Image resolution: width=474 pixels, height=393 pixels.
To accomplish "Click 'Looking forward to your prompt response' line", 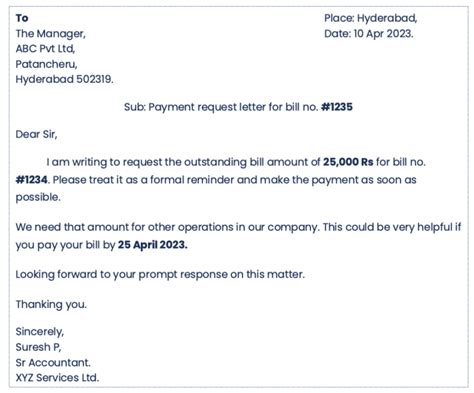I will click(x=160, y=275).
